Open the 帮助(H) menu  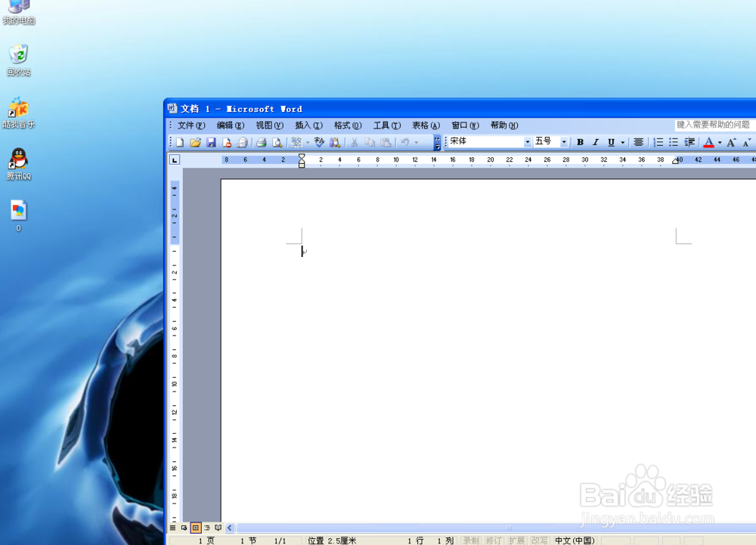[x=503, y=125]
